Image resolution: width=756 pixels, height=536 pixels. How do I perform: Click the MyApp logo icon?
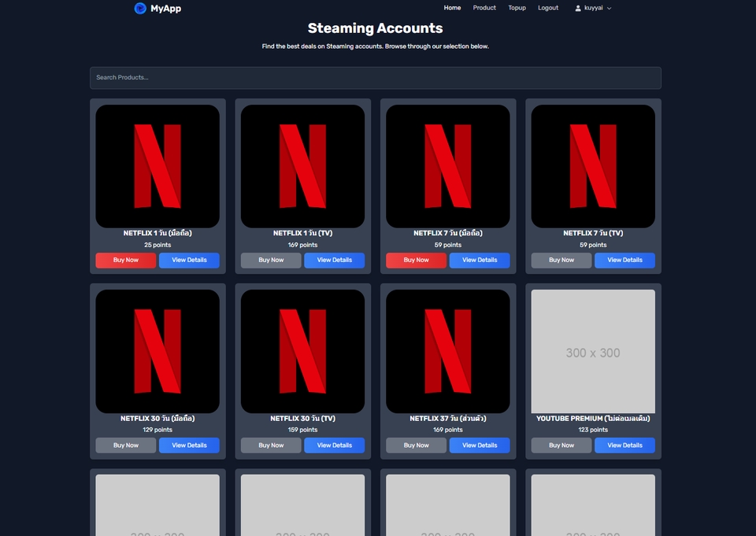pyautogui.click(x=140, y=8)
